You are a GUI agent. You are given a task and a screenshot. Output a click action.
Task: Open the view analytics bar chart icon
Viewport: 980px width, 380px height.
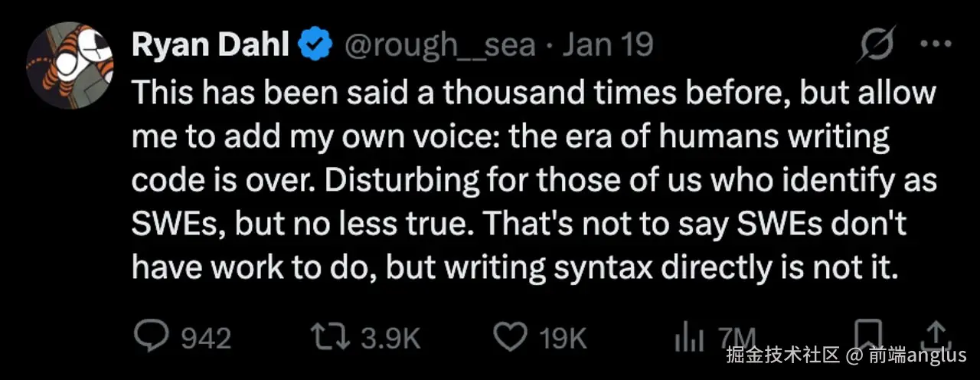(x=683, y=336)
